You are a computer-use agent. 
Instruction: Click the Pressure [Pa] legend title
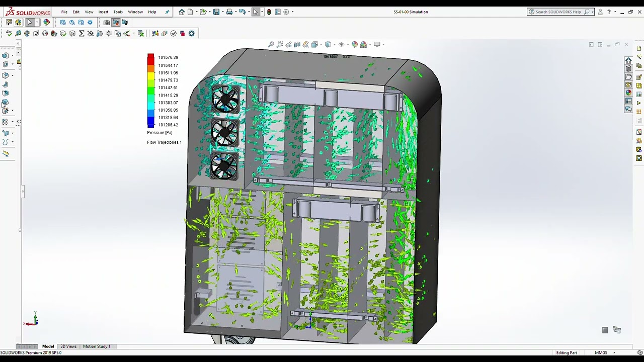click(159, 133)
